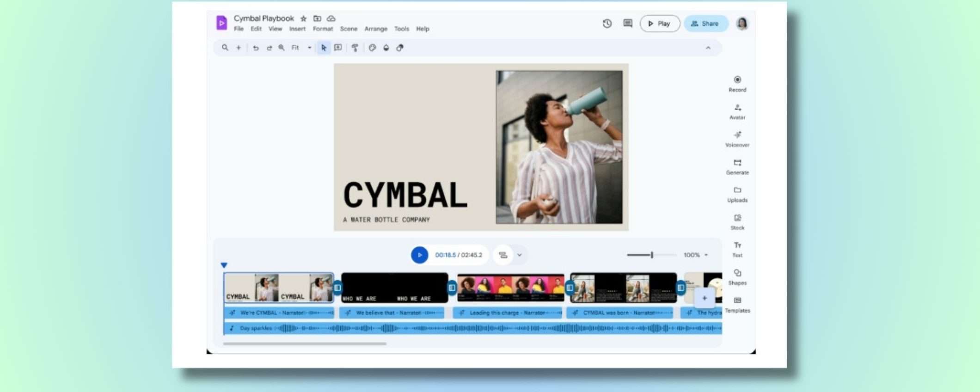Click transition between CYMBAL and WHO WE ARE scenes
This screenshot has height=392, width=980.
click(x=337, y=288)
